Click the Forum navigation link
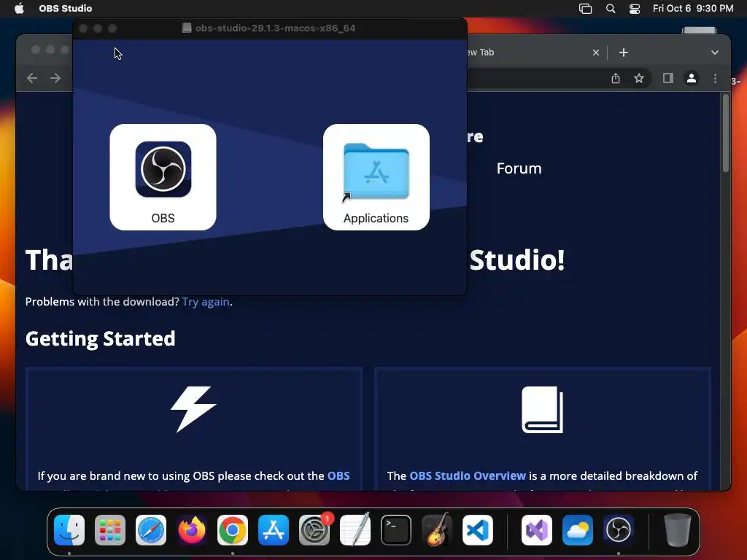Screen dimensions: 747x560 pyautogui.click(x=519, y=168)
